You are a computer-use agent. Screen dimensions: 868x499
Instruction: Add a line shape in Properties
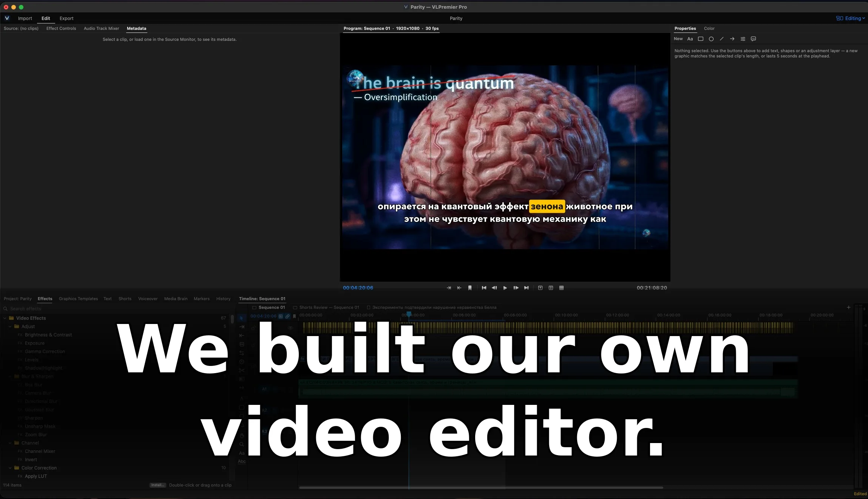[x=722, y=39]
